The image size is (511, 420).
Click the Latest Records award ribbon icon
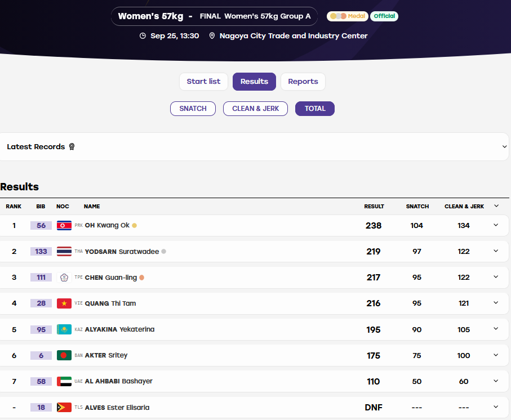click(x=72, y=147)
